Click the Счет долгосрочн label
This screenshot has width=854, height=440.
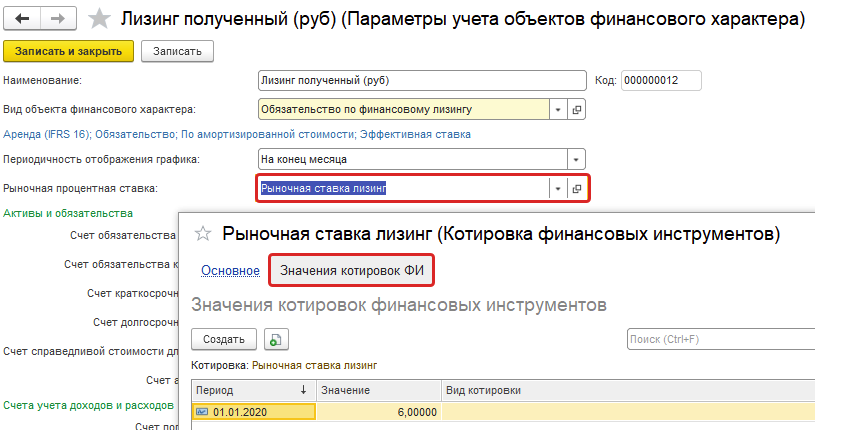(136, 322)
